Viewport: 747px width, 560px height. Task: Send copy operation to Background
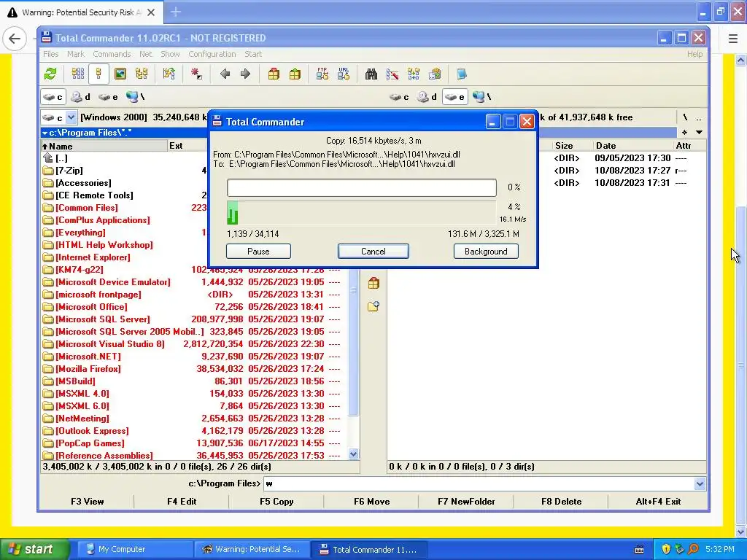coord(486,252)
